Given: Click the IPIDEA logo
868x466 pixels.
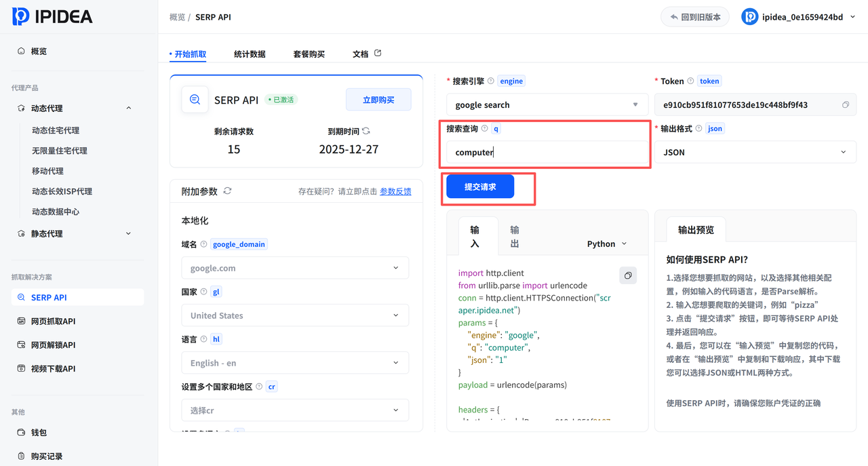Looking at the screenshot, I should point(52,16).
